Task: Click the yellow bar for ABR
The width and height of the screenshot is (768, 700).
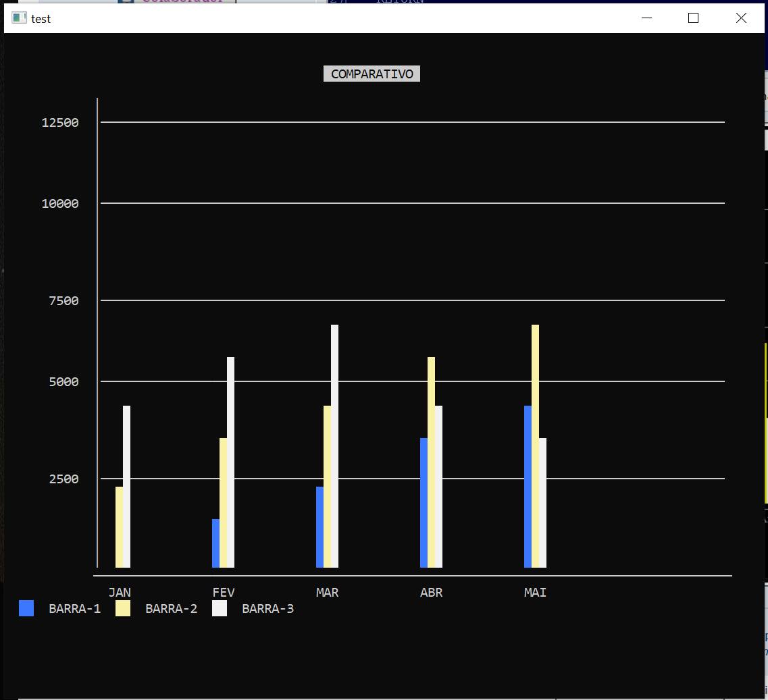Action: click(x=431, y=462)
